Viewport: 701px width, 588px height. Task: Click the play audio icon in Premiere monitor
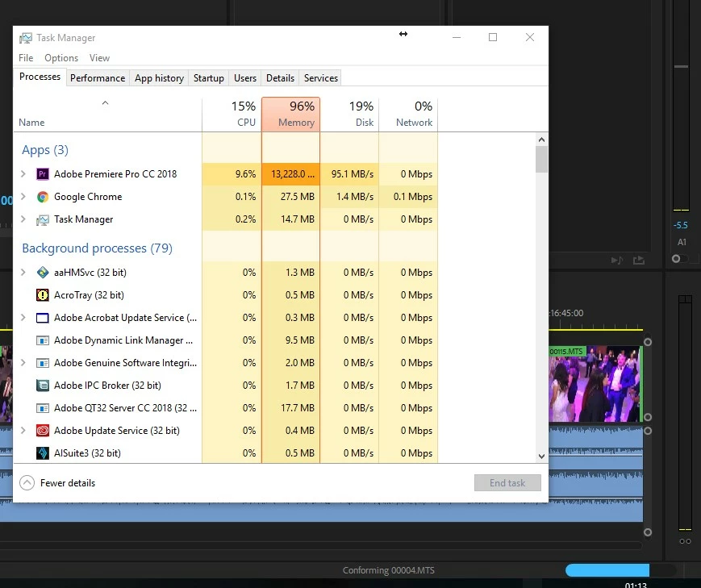(617, 260)
